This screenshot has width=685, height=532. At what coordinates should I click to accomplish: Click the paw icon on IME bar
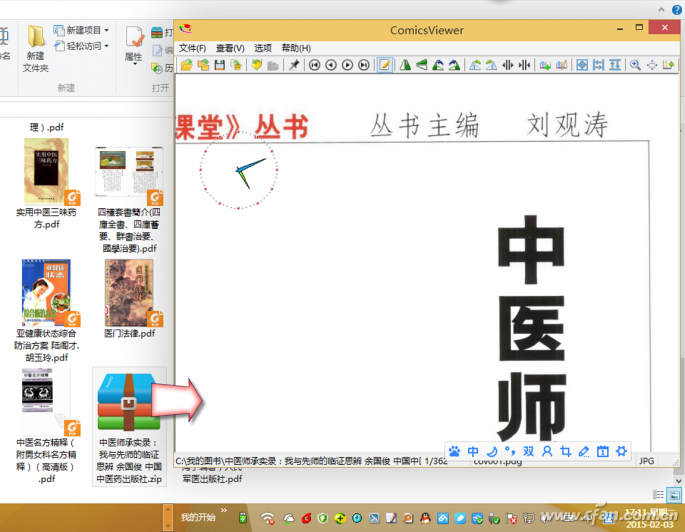click(454, 451)
